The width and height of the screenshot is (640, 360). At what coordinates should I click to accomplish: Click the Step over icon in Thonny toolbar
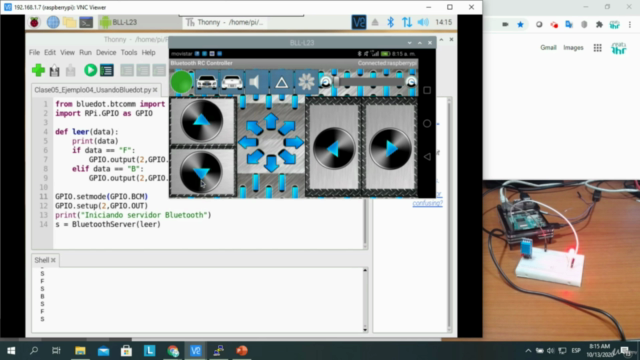pos(127,70)
